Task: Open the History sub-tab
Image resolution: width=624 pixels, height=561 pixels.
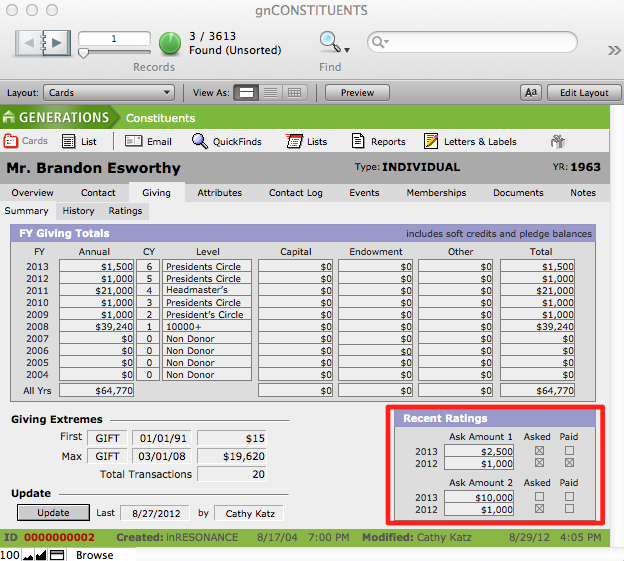Action: 78,211
